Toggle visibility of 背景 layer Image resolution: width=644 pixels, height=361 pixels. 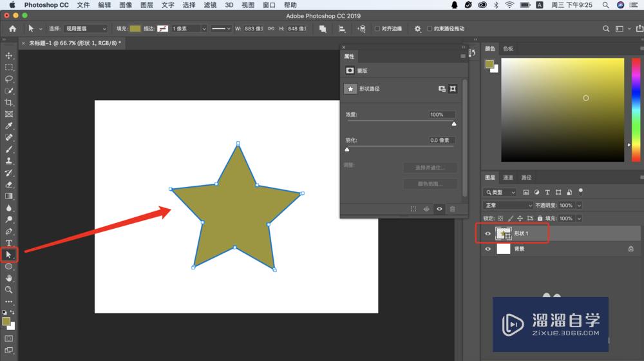coord(488,249)
